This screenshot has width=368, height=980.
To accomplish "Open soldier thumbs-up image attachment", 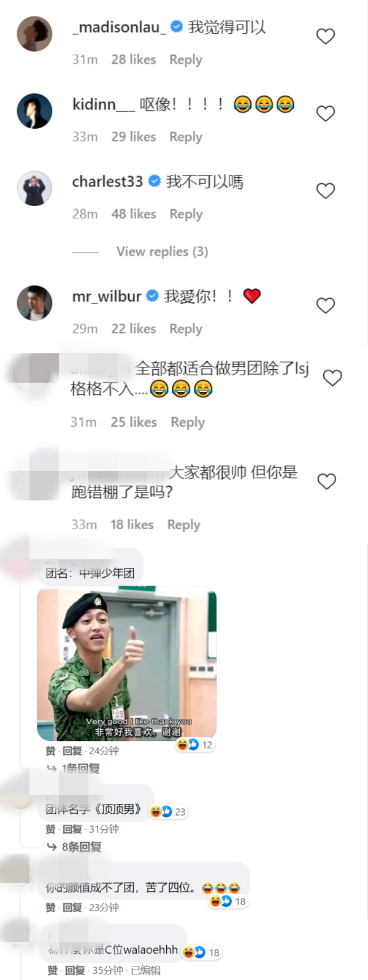I will coord(127,664).
